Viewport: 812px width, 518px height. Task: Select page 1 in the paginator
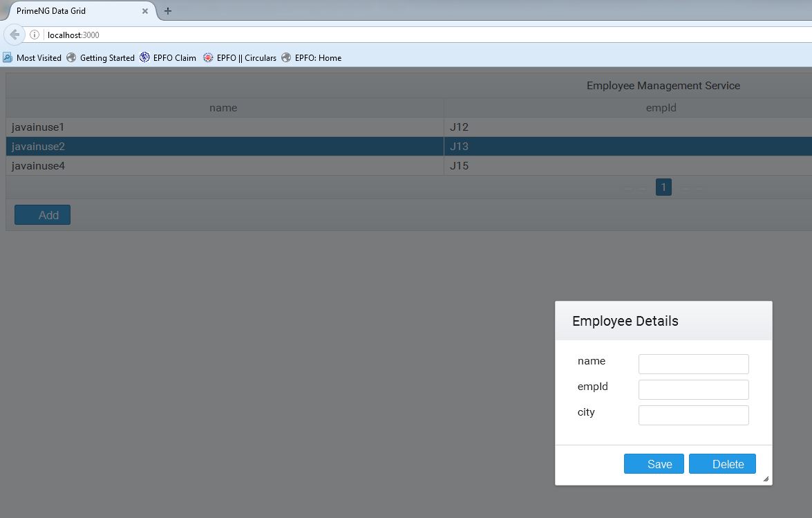[x=663, y=187]
